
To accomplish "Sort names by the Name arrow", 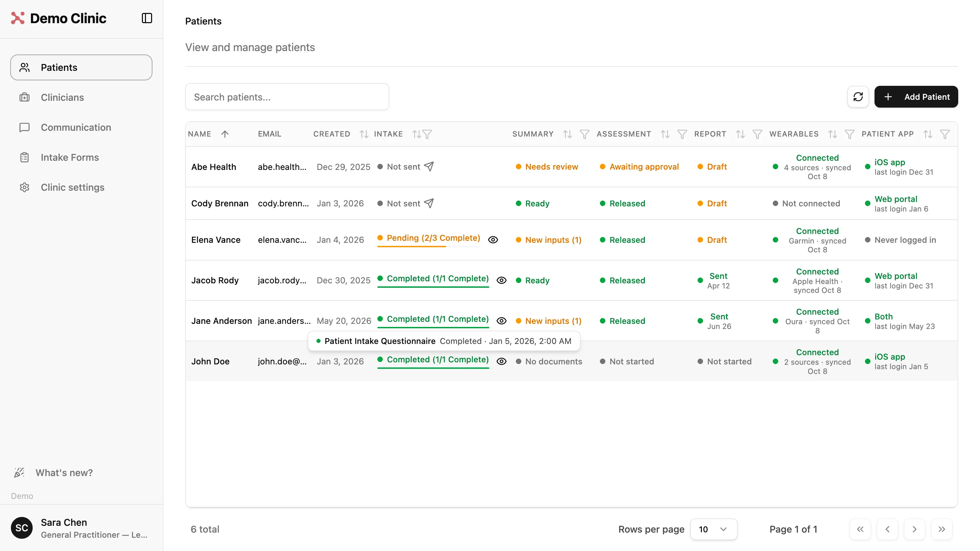I will click(225, 134).
